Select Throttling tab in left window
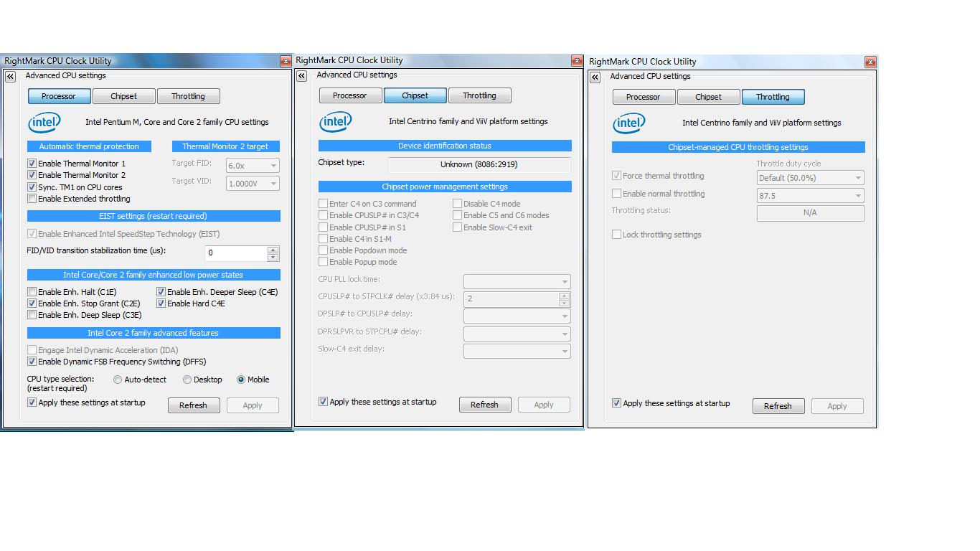Image resolution: width=980 pixels, height=551 pixels. tap(188, 96)
